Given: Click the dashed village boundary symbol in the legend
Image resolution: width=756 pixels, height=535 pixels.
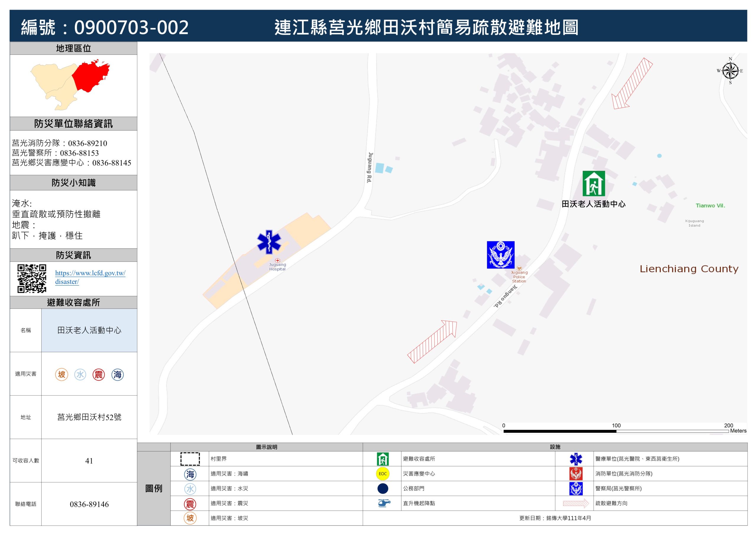Looking at the screenshot, I should click(190, 458).
